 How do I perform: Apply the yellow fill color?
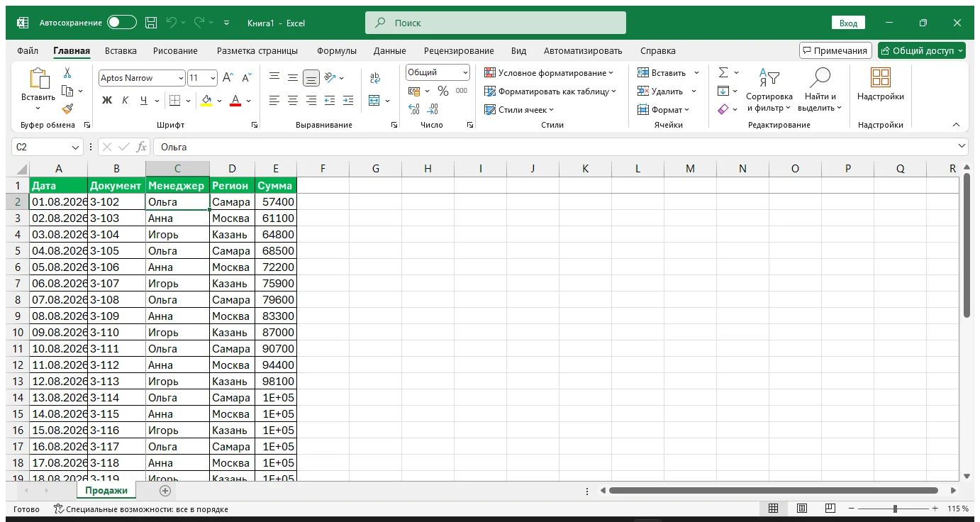[206, 101]
